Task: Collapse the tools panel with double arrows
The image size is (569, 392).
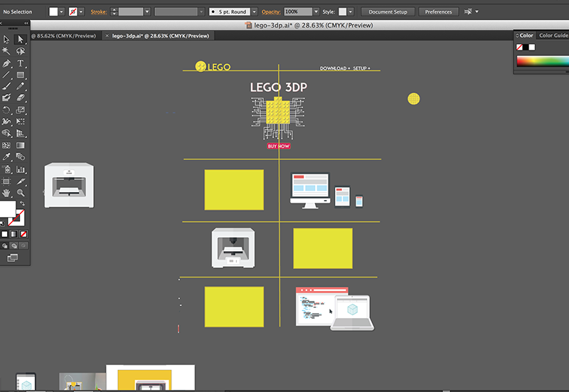Action: (x=26, y=23)
